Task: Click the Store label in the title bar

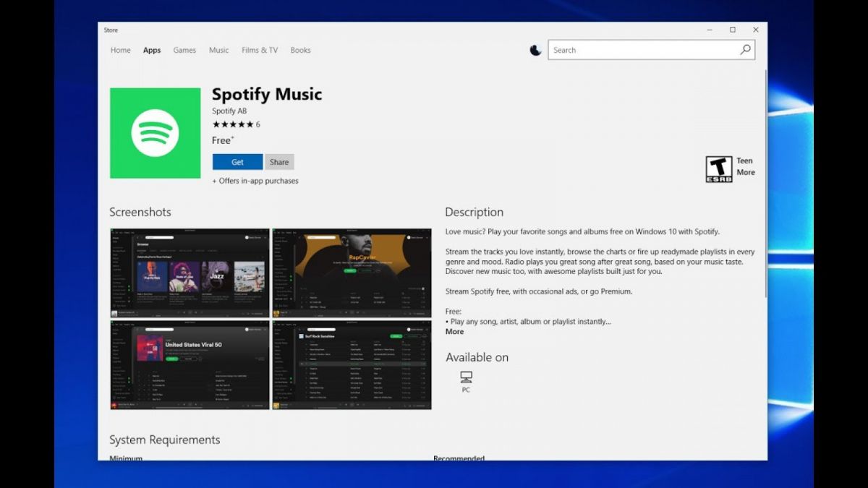Action: pos(111,30)
